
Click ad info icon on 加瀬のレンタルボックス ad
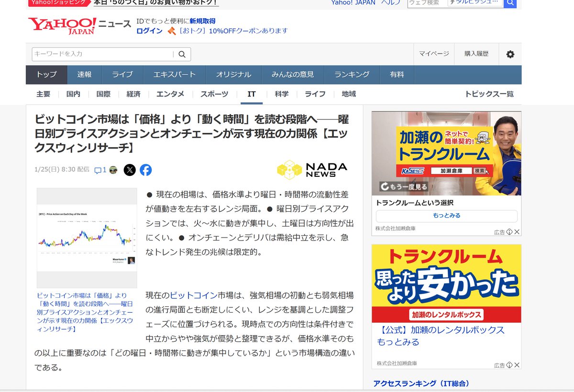click(509, 365)
